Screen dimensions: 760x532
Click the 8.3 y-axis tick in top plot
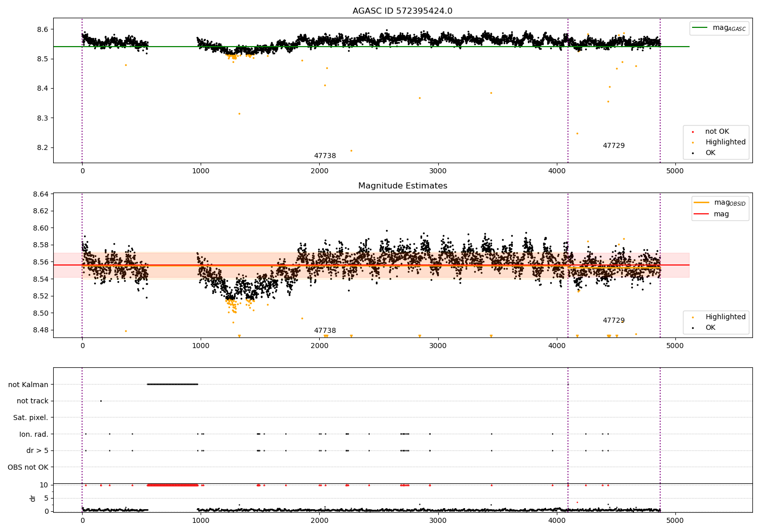pyautogui.click(x=43, y=118)
